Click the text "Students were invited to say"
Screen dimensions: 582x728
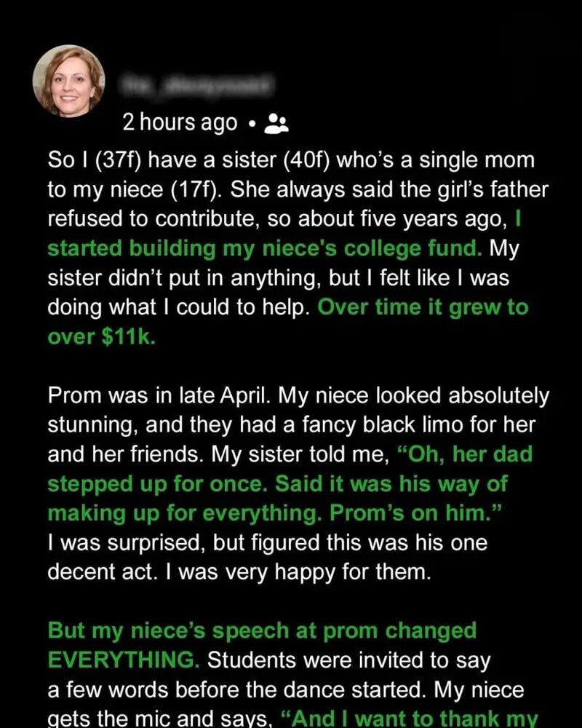tap(349, 660)
